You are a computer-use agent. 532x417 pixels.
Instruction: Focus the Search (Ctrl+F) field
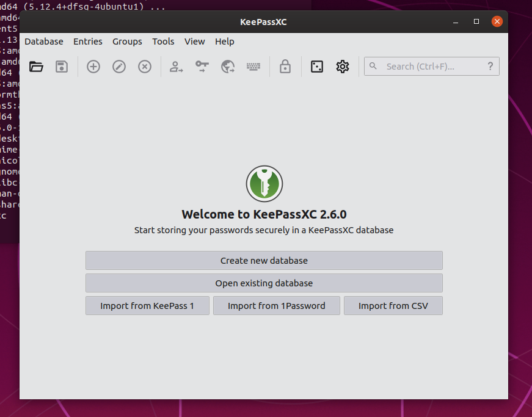pyautogui.click(x=432, y=66)
